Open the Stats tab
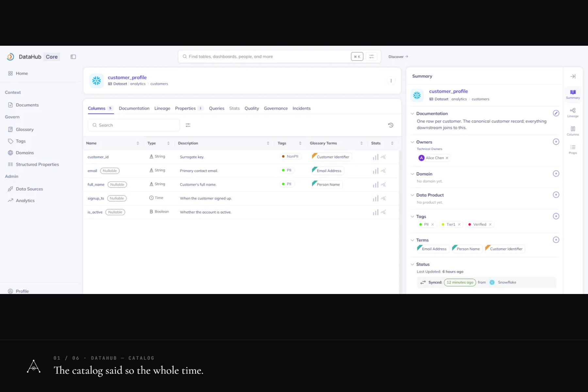This screenshot has height=392, width=588. pyautogui.click(x=234, y=108)
